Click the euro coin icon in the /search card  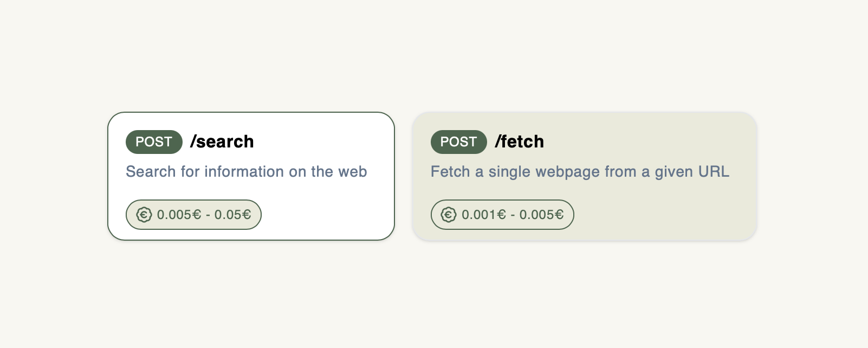[144, 215]
